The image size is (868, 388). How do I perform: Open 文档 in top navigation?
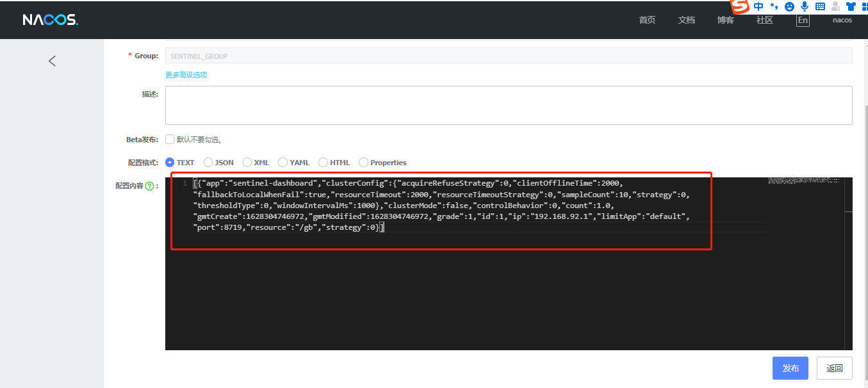pyautogui.click(x=686, y=20)
